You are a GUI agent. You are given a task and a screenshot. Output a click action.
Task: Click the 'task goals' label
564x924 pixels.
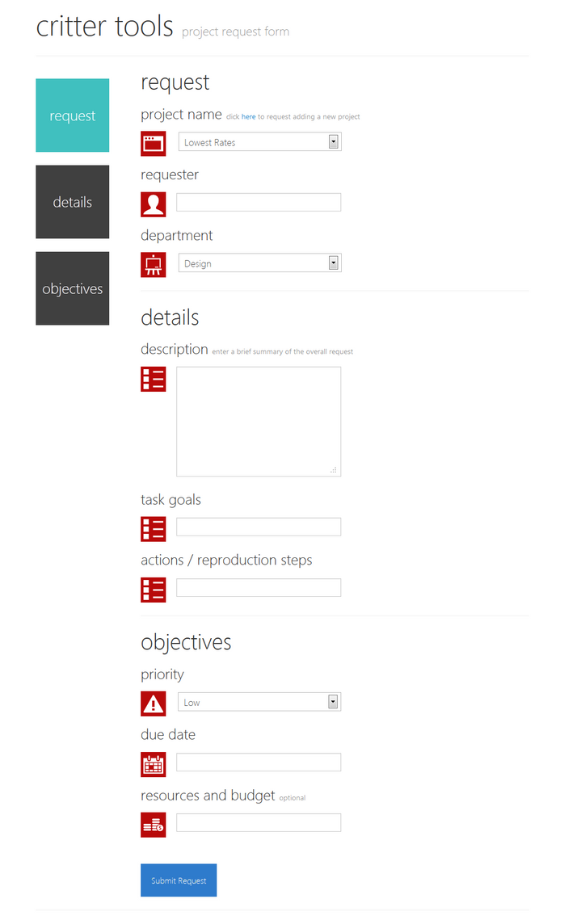coord(171,500)
